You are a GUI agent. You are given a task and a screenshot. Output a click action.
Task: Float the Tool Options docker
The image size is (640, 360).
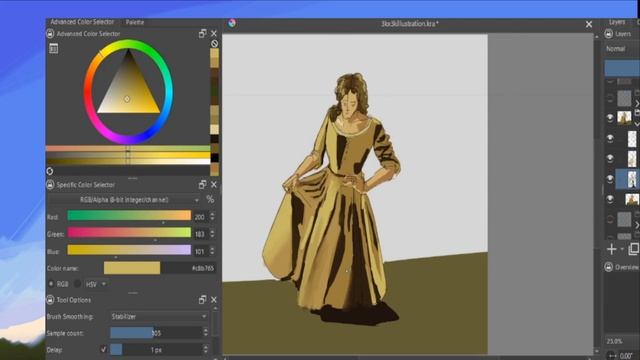click(202, 300)
